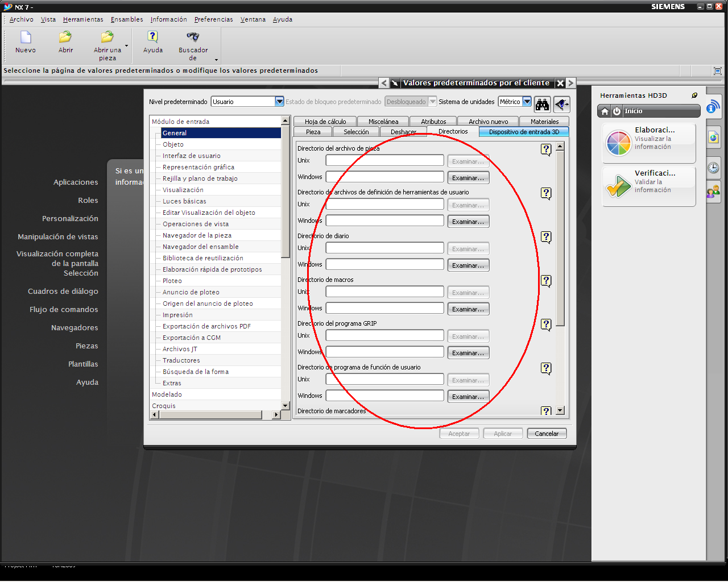Close the Valores predeterminados dialog with X

point(560,83)
